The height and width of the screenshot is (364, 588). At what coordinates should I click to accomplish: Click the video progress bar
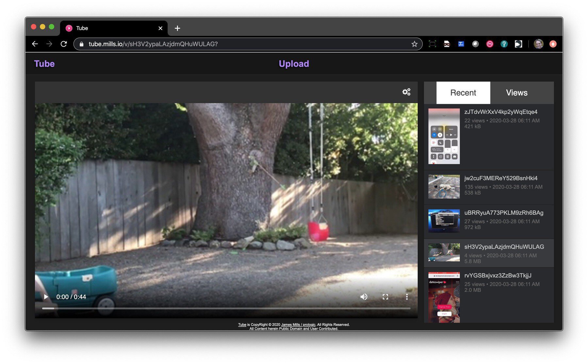pos(226,308)
